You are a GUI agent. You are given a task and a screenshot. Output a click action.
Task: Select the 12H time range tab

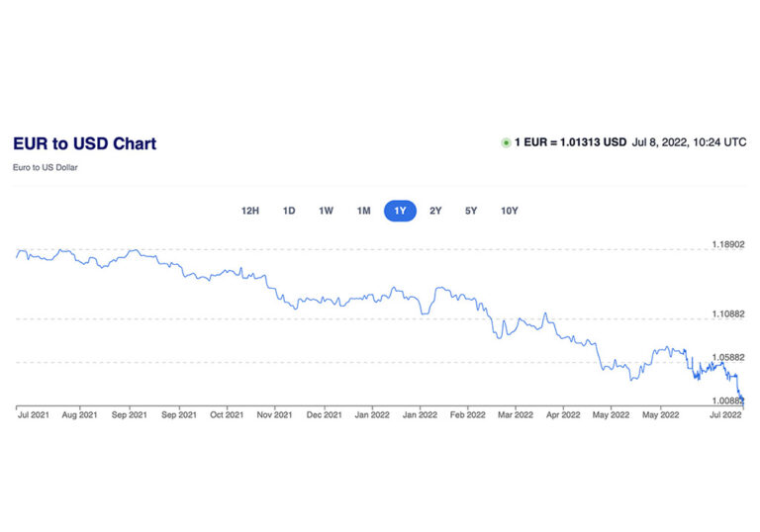coord(250,211)
